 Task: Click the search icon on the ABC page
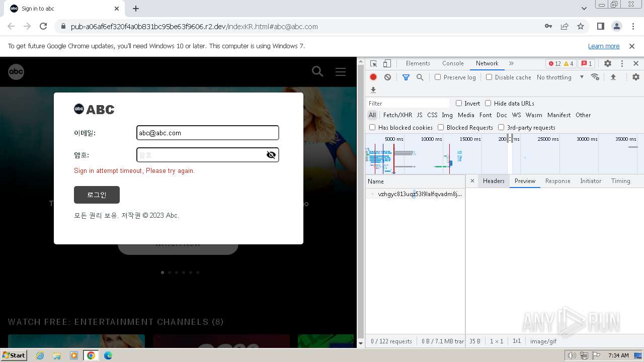[x=317, y=71]
